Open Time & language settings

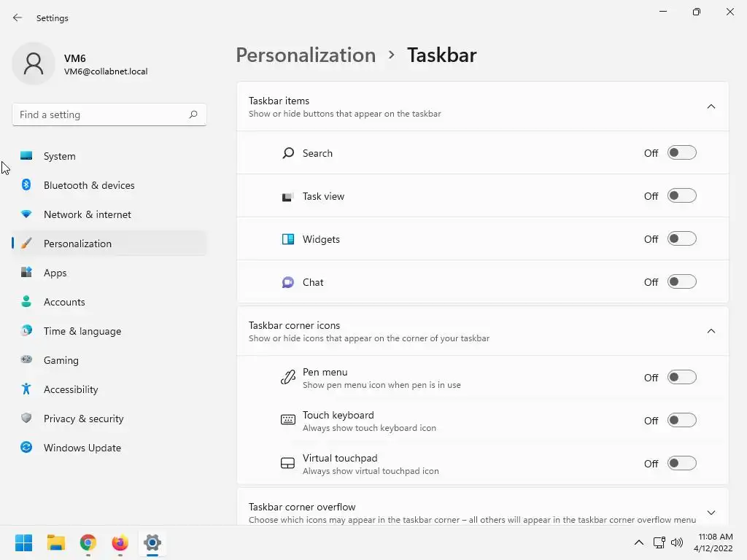pos(109,331)
